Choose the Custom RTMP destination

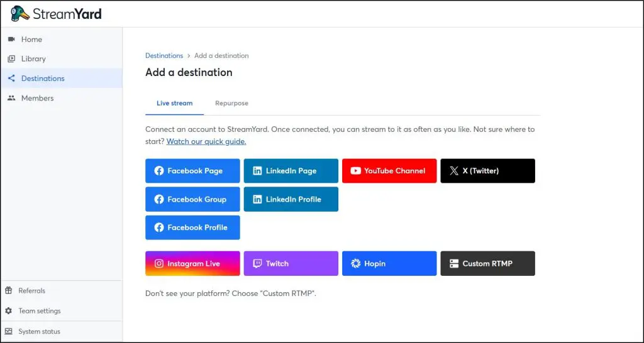point(487,264)
